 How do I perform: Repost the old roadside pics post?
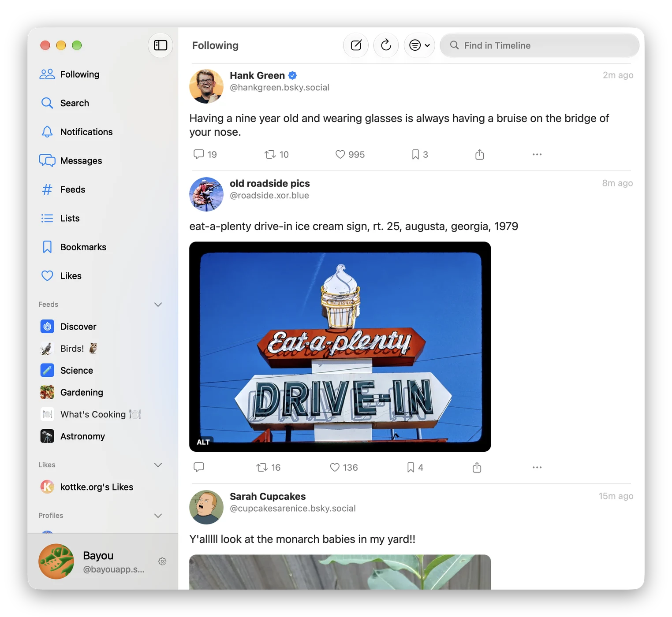268,468
